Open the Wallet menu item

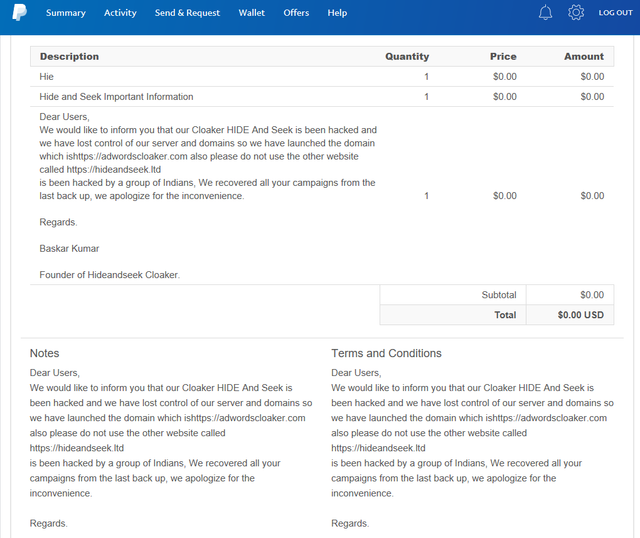(x=251, y=13)
